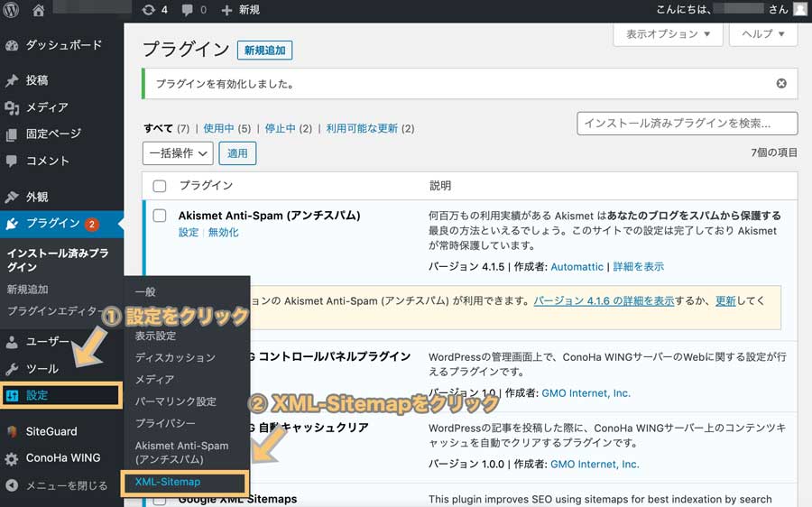Toggle the select-all plugins checkbox
This screenshot has width=812, height=507.
(x=160, y=186)
